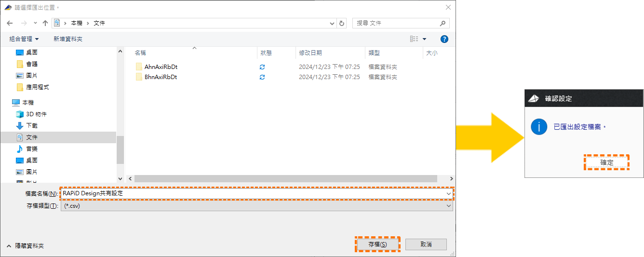The image size is (644, 257).
Task: Click the search magnifier icon
Action: tap(443, 23)
